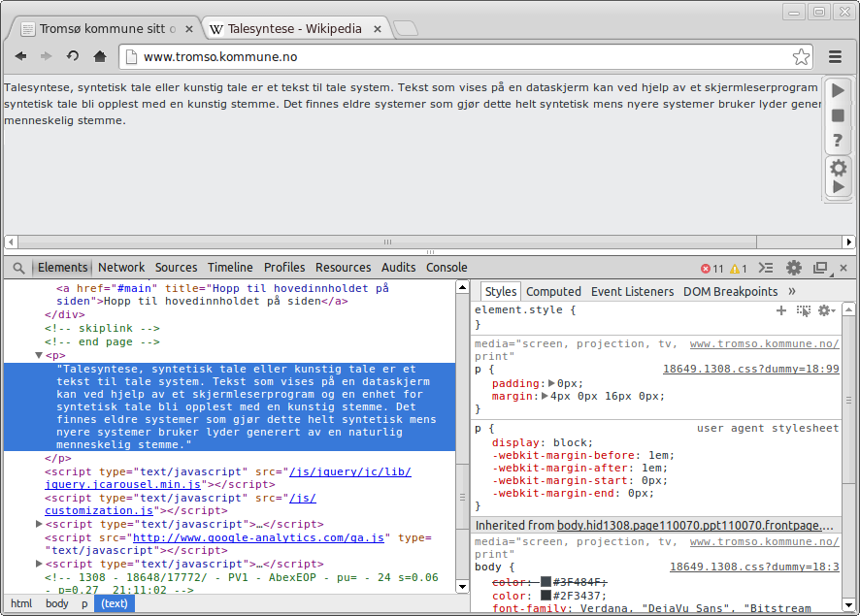This screenshot has height=616, width=860.
Task: Click the play button in speech widget
Action: tap(839, 90)
